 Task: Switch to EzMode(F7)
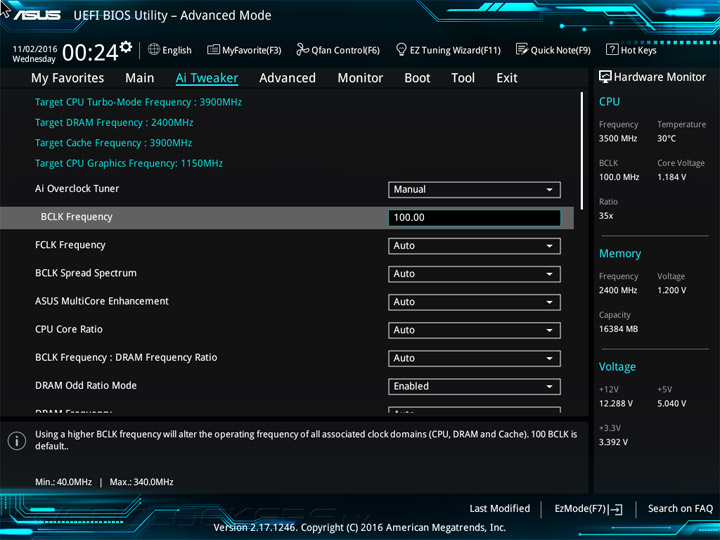point(588,509)
